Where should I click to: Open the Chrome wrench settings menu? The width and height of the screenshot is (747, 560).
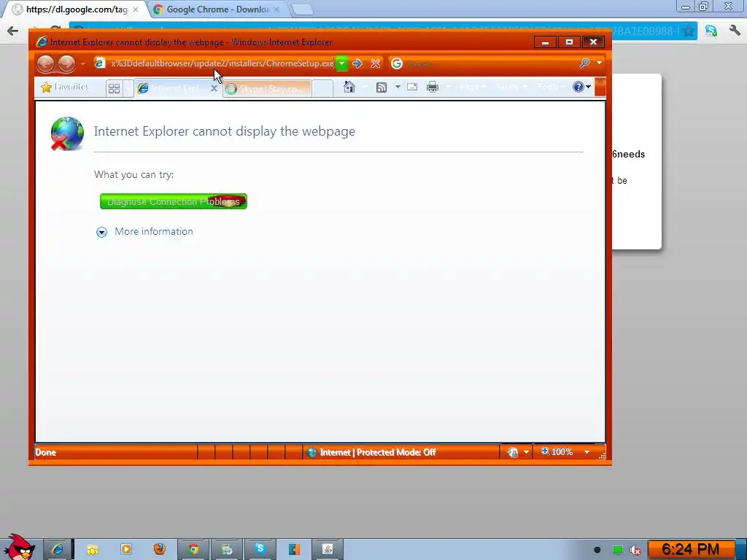(734, 31)
